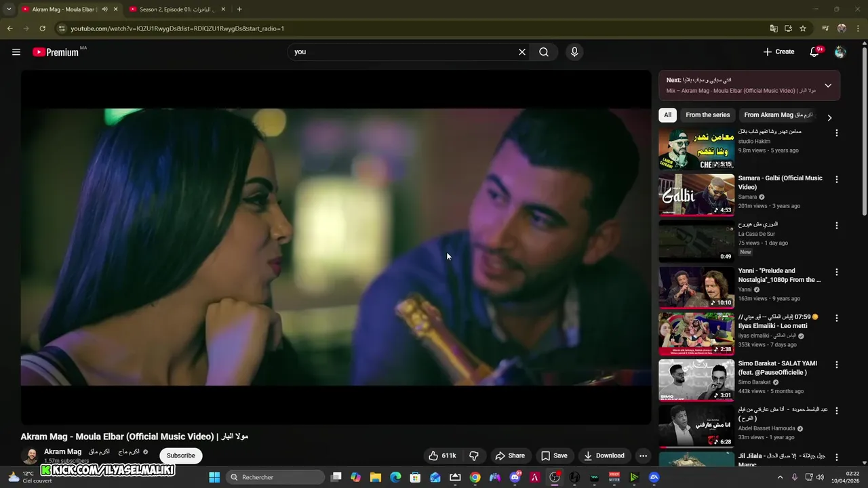Open options for Simo Barakat video
The width and height of the screenshot is (868, 488).
click(837, 365)
